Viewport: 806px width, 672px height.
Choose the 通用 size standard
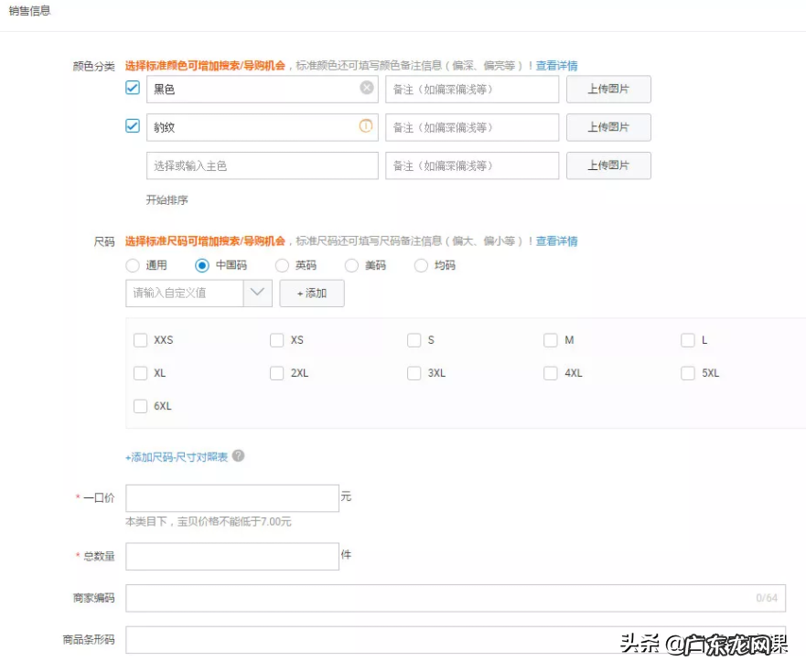coord(132,265)
